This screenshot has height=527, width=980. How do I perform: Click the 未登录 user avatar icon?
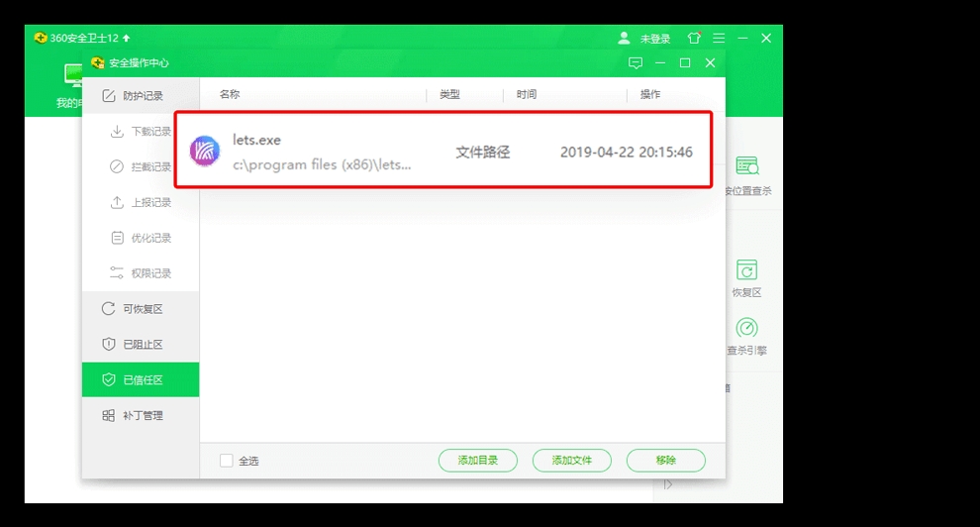pyautogui.click(x=624, y=38)
